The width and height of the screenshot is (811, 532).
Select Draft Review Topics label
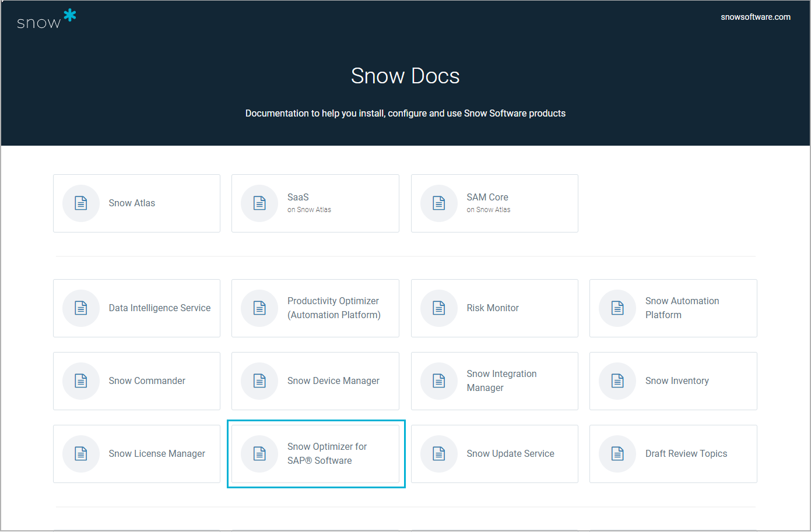(686, 454)
